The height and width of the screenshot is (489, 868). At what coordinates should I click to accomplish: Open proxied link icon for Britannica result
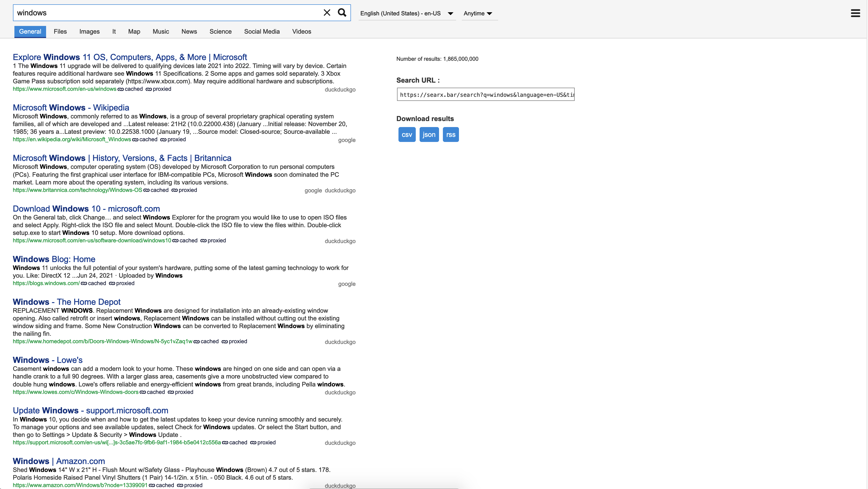(175, 190)
